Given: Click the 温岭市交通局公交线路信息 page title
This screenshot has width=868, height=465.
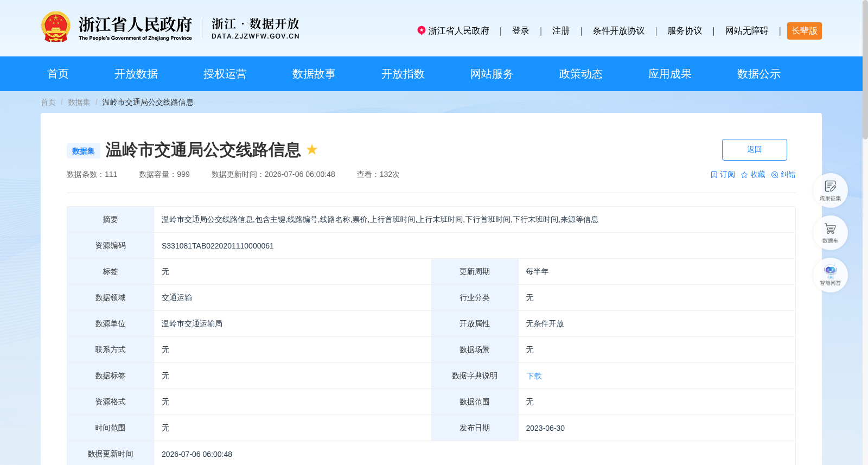Looking at the screenshot, I should pos(203,150).
